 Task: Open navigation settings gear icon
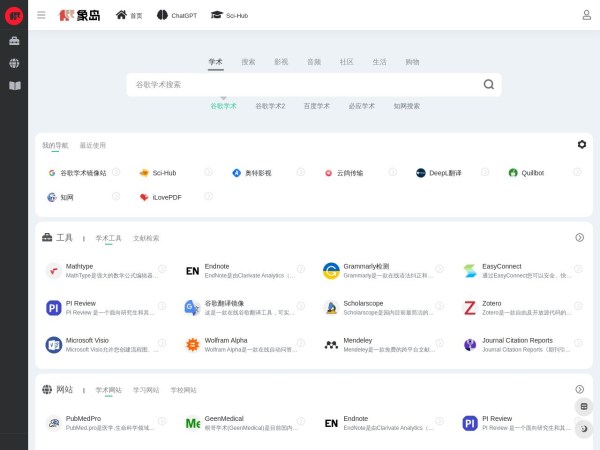click(582, 144)
